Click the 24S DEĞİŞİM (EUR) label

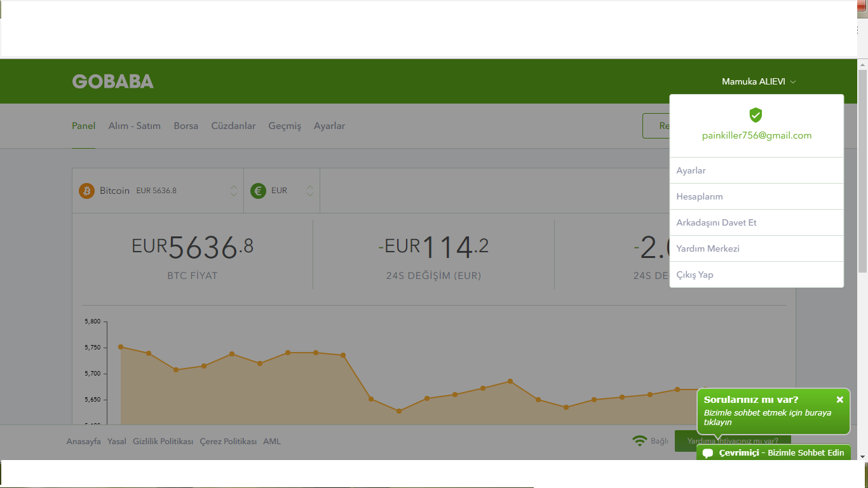pos(433,276)
